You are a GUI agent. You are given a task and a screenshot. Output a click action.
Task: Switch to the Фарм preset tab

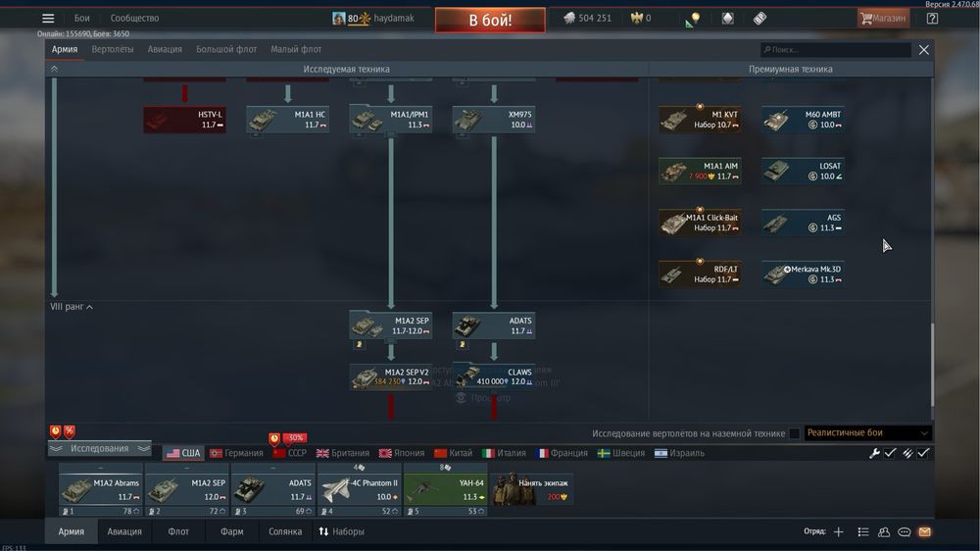click(x=232, y=531)
